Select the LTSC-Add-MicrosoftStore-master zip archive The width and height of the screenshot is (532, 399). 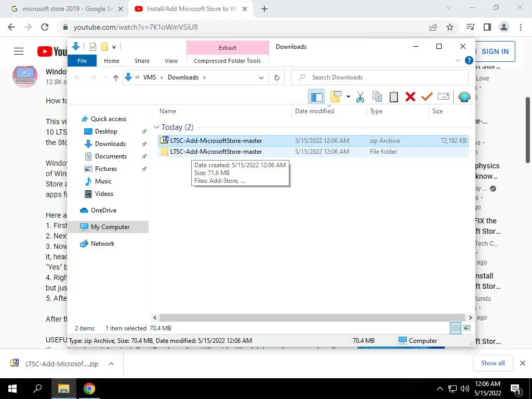click(x=313, y=140)
